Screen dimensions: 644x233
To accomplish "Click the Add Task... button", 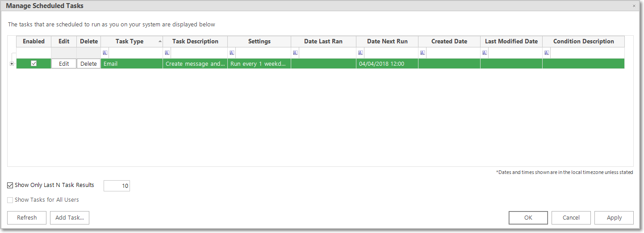I will pos(70,218).
